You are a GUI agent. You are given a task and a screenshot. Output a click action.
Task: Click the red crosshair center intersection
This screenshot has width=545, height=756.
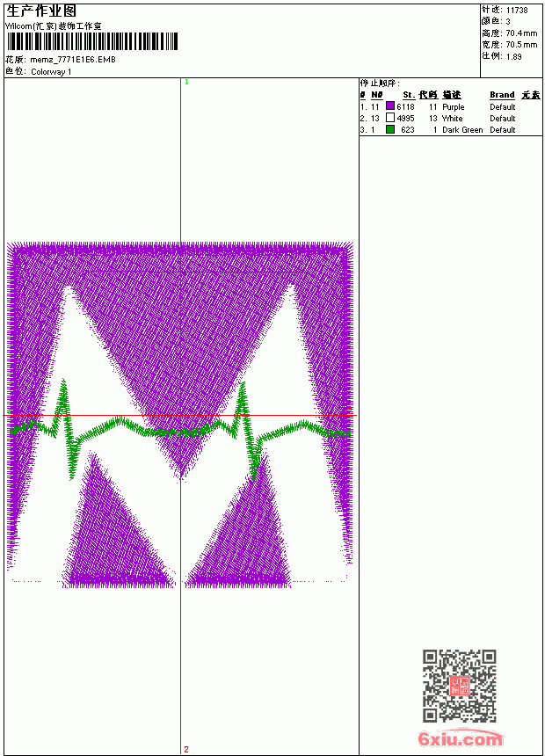coord(181,415)
